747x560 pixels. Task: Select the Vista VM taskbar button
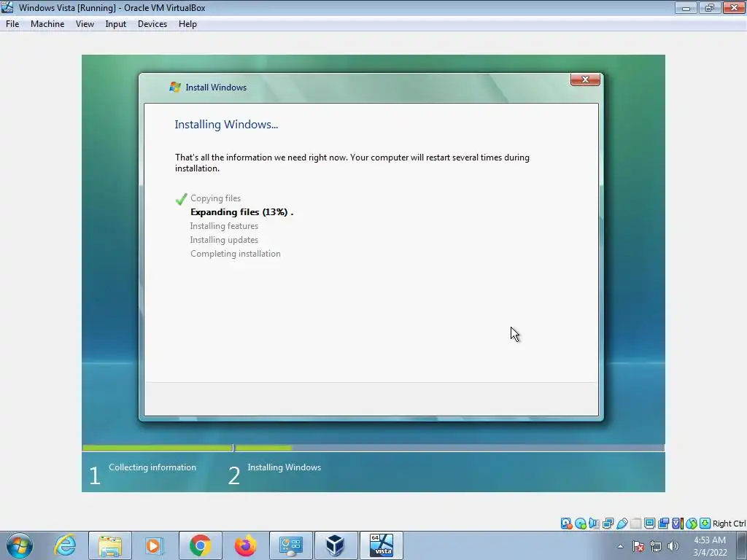point(382,545)
